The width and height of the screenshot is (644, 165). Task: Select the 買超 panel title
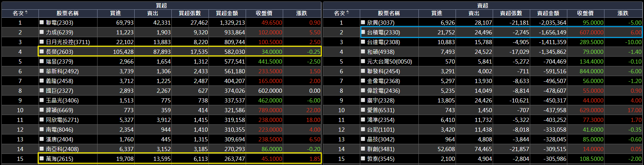[161, 6]
